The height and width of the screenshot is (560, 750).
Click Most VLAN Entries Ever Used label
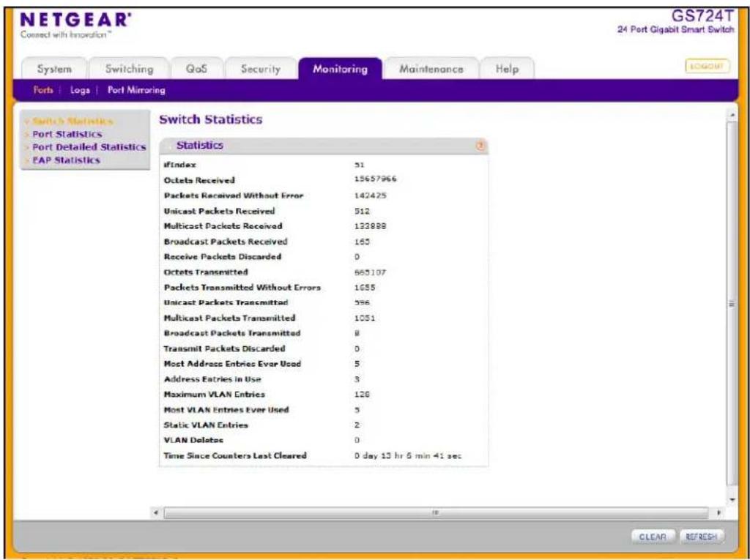click(226, 410)
